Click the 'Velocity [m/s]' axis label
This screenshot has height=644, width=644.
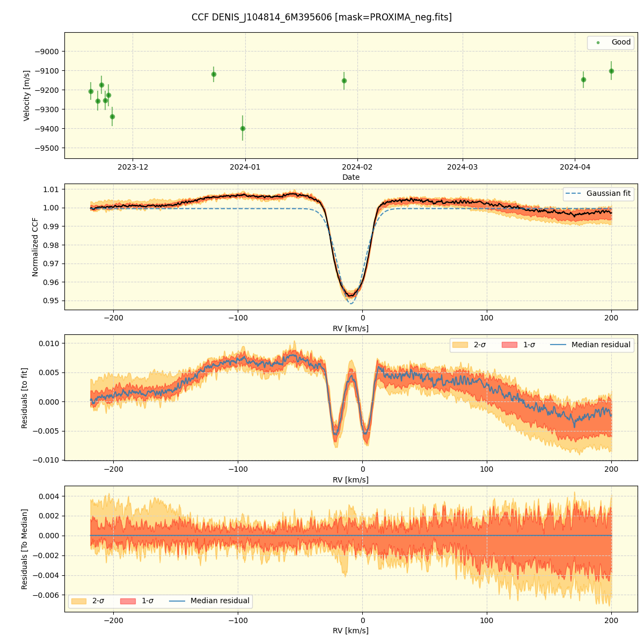tap(27, 96)
